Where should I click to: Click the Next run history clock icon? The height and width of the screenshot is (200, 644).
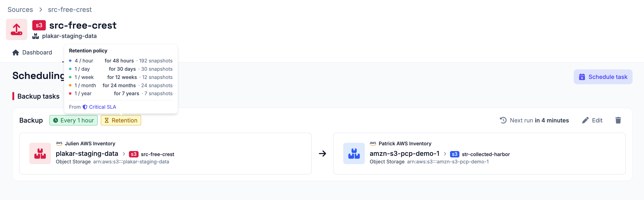tap(503, 120)
